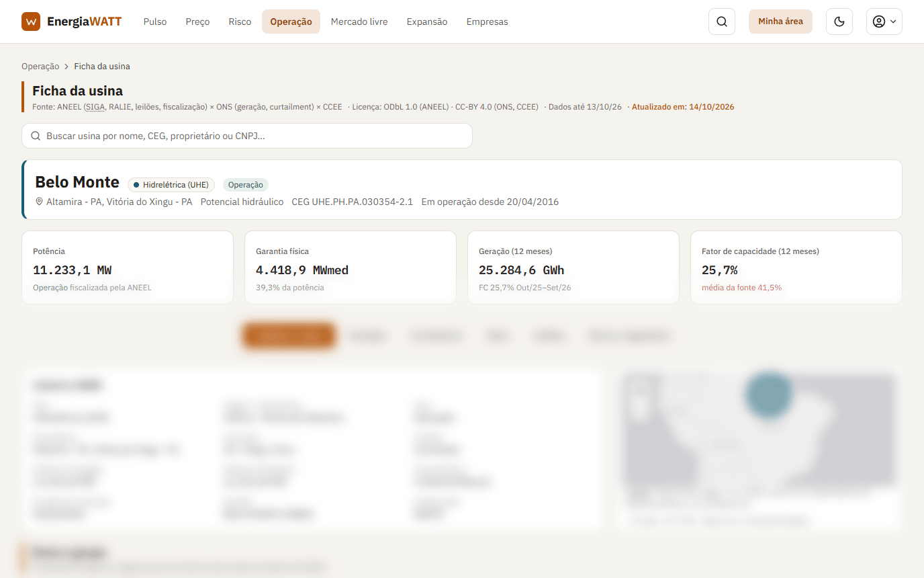Click the Operação breadcrumb link
924x578 pixels.
(x=40, y=67)
